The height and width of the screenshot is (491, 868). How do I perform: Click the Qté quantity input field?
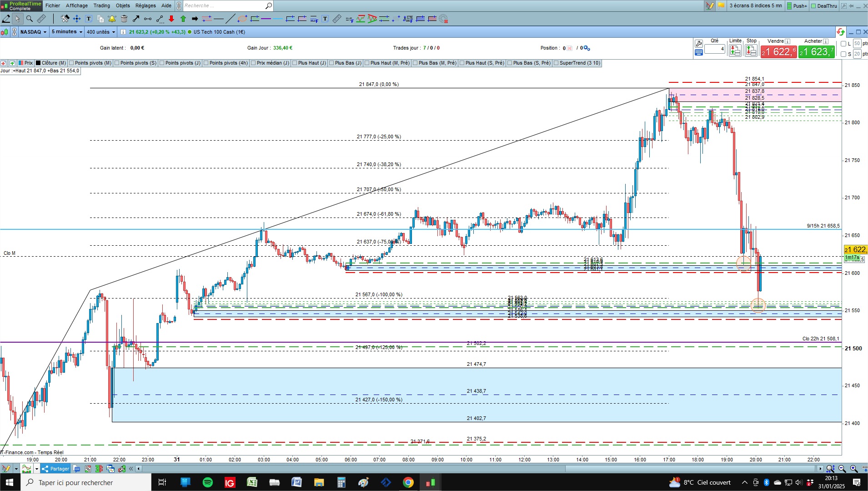point(715,49)
